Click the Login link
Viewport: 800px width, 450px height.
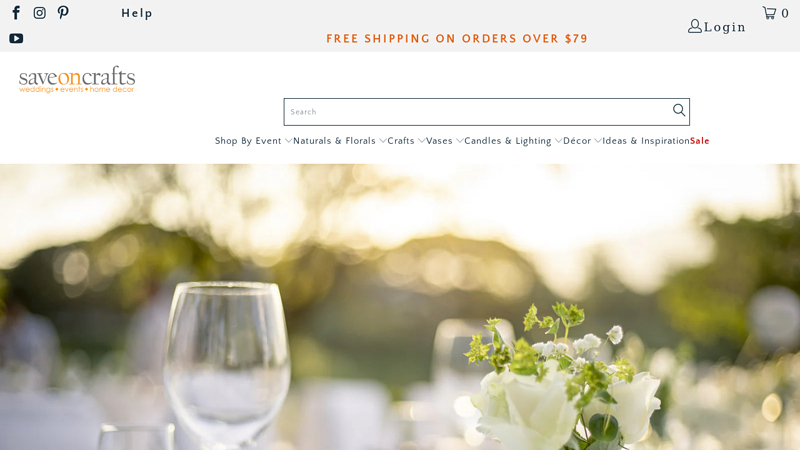[724, 27]
